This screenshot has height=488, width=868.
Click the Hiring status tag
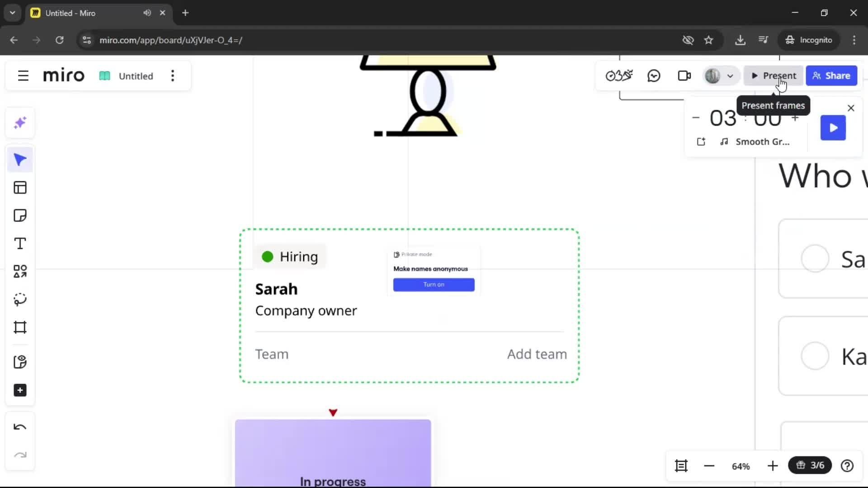pyautogui.click(x=290, y=257)
